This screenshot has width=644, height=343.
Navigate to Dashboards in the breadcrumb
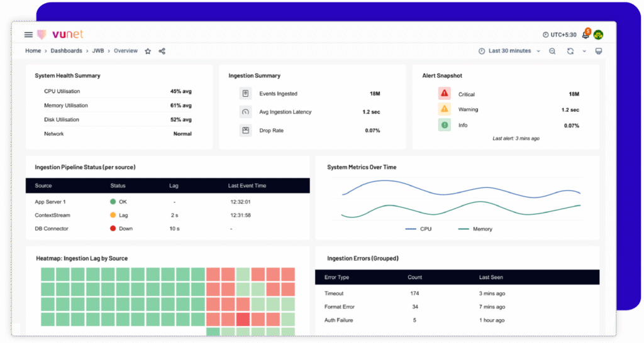pyautogui.click(x=66, y=51)
